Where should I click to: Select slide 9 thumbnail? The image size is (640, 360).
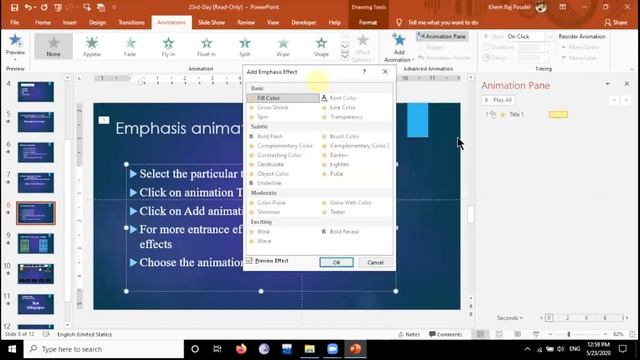coord(36,243)
